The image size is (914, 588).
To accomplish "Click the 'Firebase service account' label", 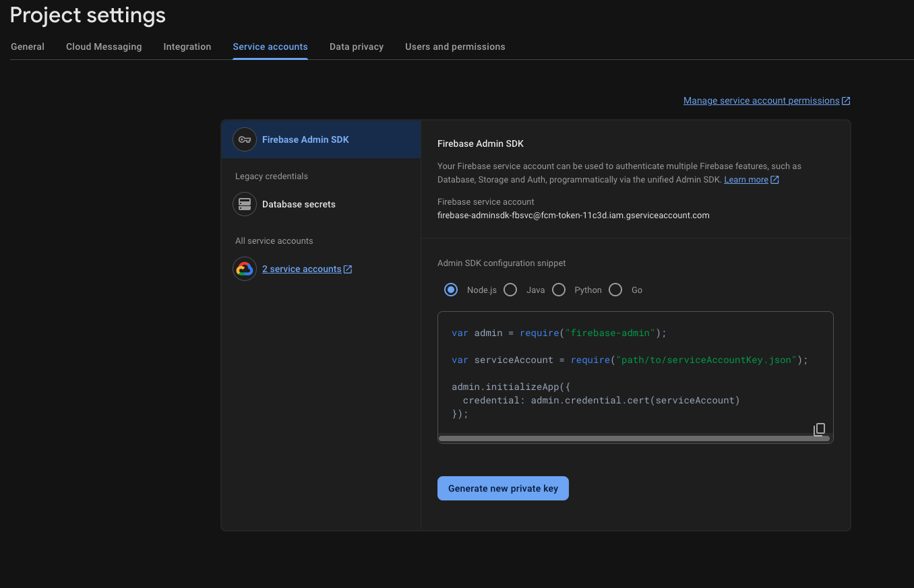I will [486, 202].
